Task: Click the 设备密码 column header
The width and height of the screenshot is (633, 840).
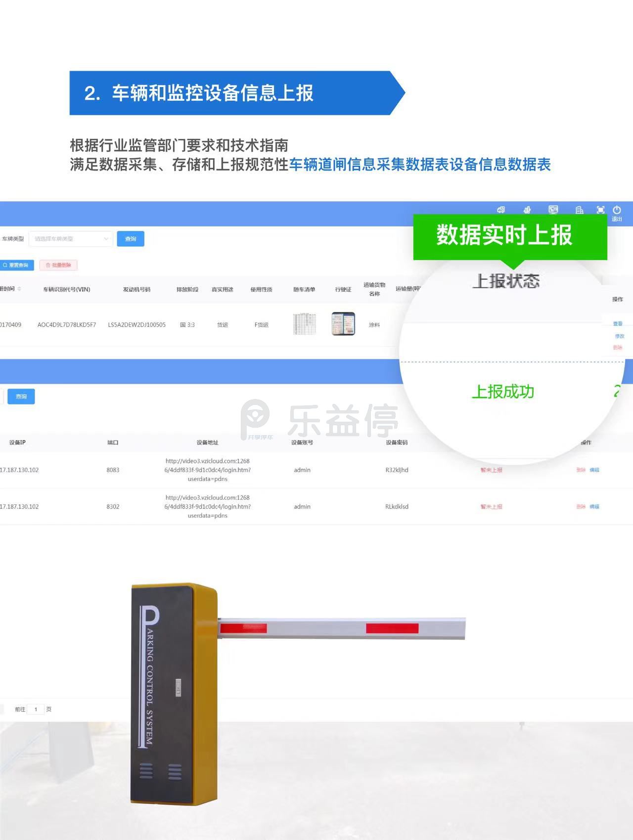Action: (x=397, y=442)
